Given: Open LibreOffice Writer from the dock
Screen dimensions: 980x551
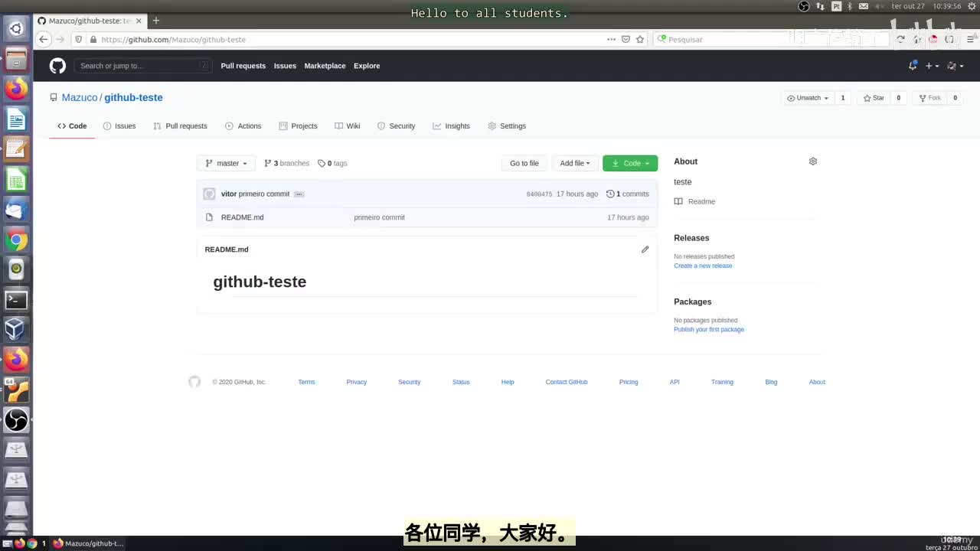Looking at the screenshot, I should [16, 119].
